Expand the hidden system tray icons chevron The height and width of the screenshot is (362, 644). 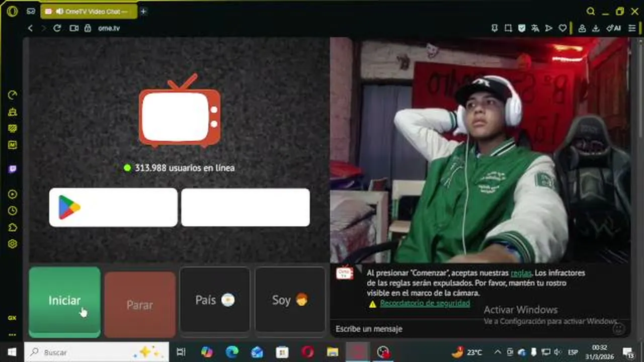pos(498,352)
